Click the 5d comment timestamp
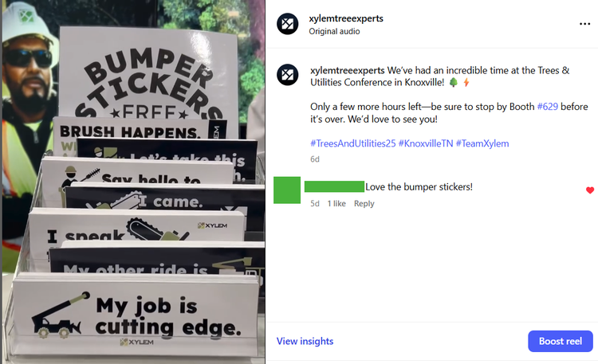The width and height of the screenshot is (598, 364). tap(315, 204)
